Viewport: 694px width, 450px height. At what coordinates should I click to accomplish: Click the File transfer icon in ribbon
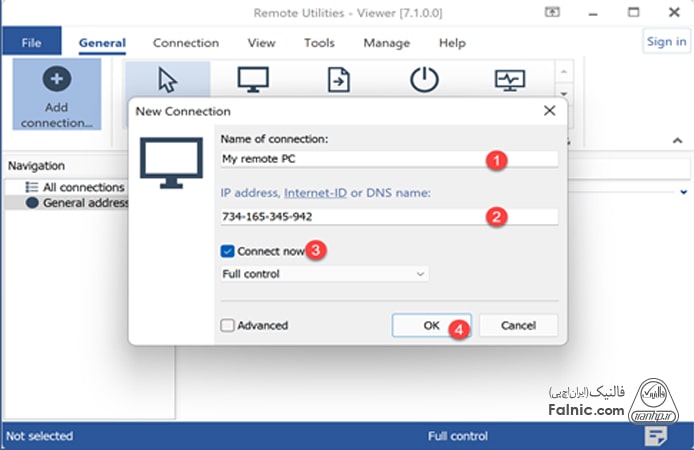coord(339,79)
